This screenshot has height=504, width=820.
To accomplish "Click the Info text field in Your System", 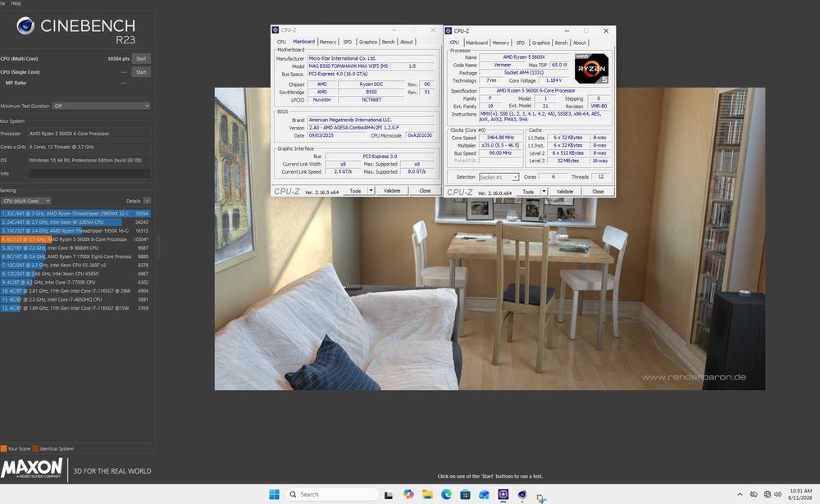I will [89, 173].
